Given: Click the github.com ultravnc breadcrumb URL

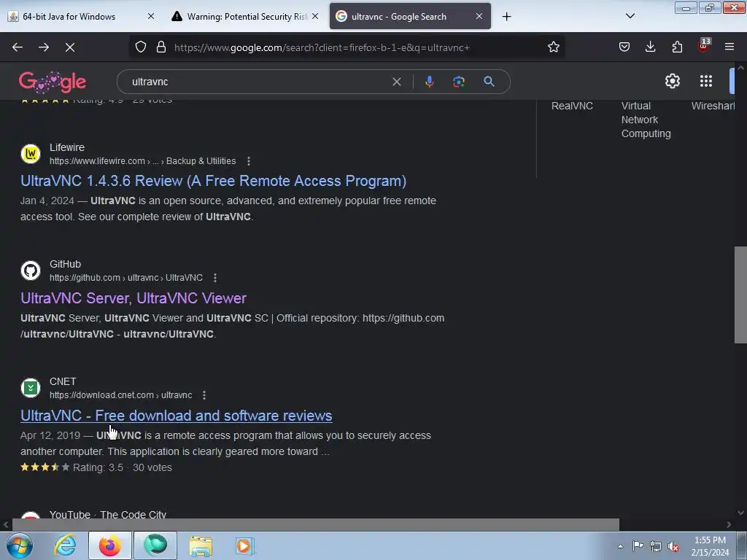Looking at the screenshot, I should (126, 278).
